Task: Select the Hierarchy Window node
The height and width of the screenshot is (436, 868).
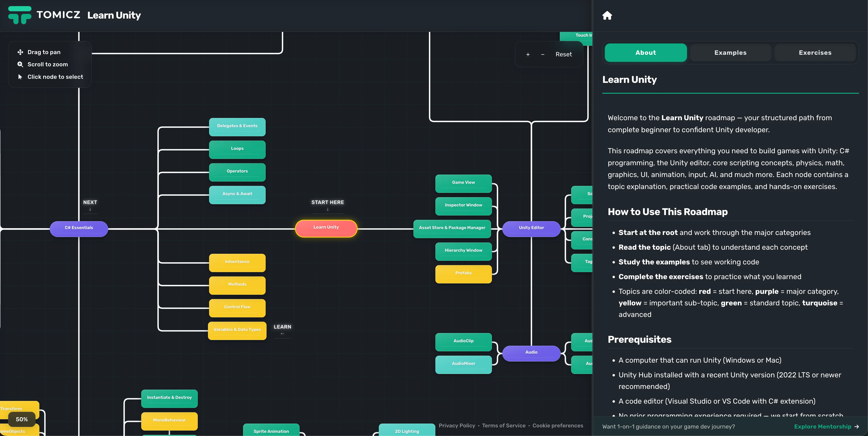Action: (463, 251)
